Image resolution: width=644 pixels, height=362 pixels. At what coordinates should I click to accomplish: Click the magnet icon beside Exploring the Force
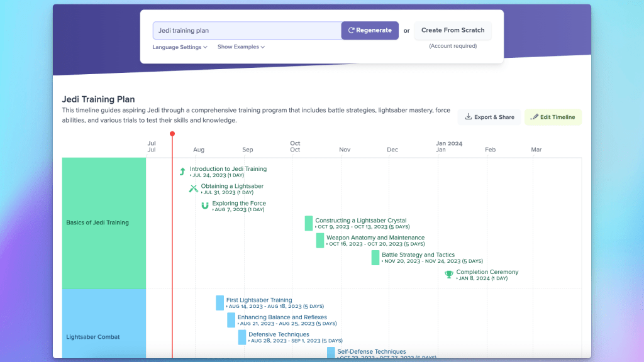coord(204,206)
